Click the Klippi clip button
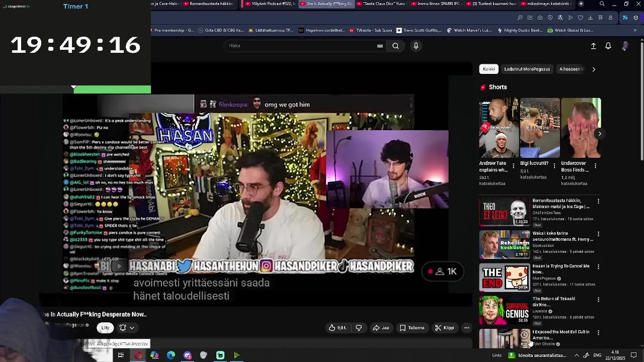The height and width of the screenshot is (362, 644). 444,328
